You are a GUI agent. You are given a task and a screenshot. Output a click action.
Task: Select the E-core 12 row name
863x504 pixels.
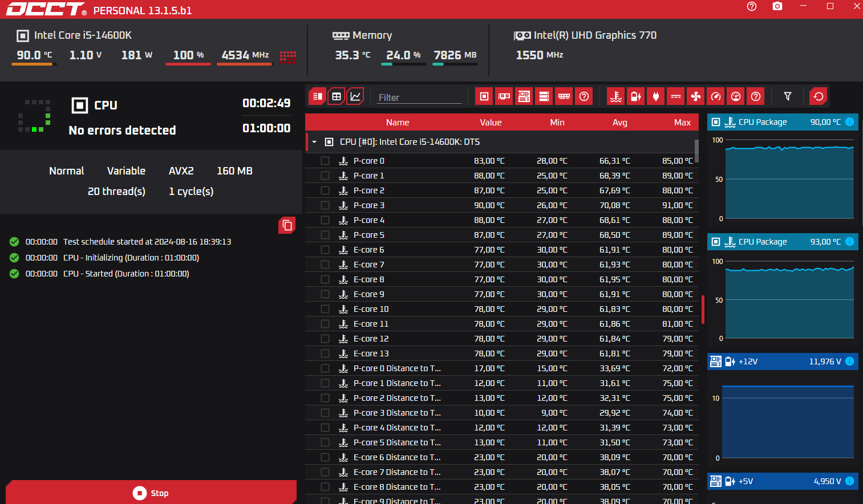click(x=371, y=339)
